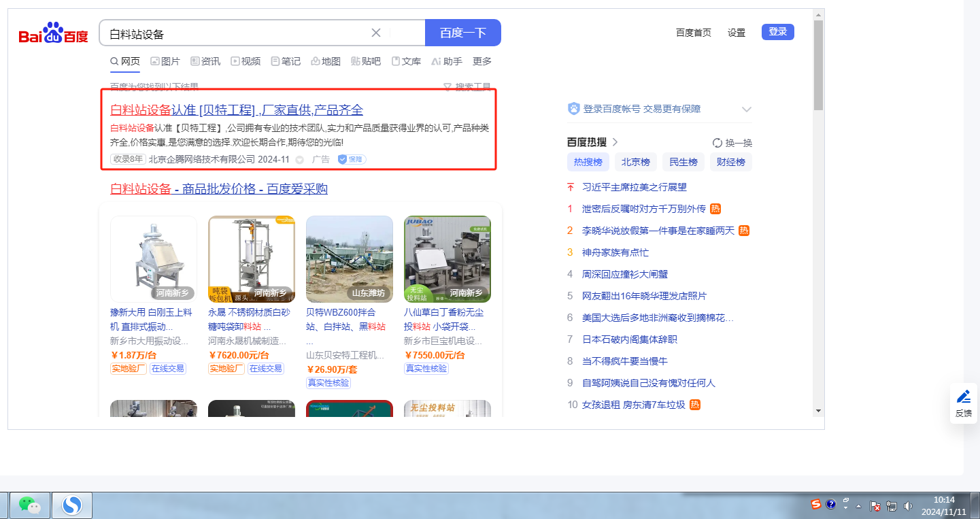Click the 百度一下 search button
This screenshot has height=519, width=980.
(x=463, y=33)
